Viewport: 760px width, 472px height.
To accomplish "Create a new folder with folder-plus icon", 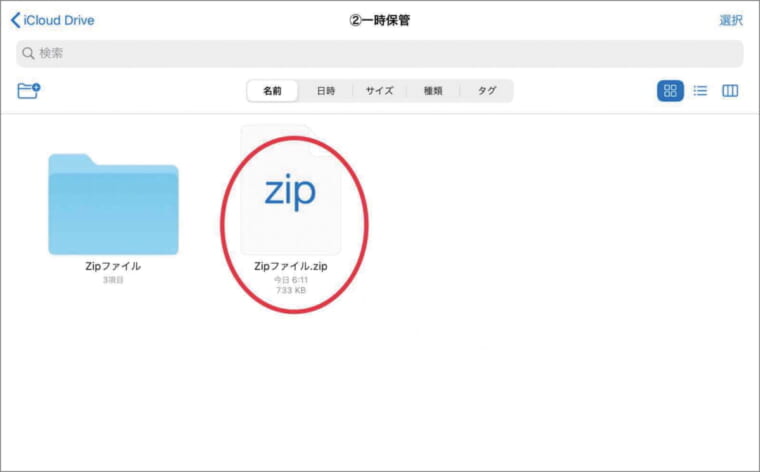I will click(x=29, y=91).
